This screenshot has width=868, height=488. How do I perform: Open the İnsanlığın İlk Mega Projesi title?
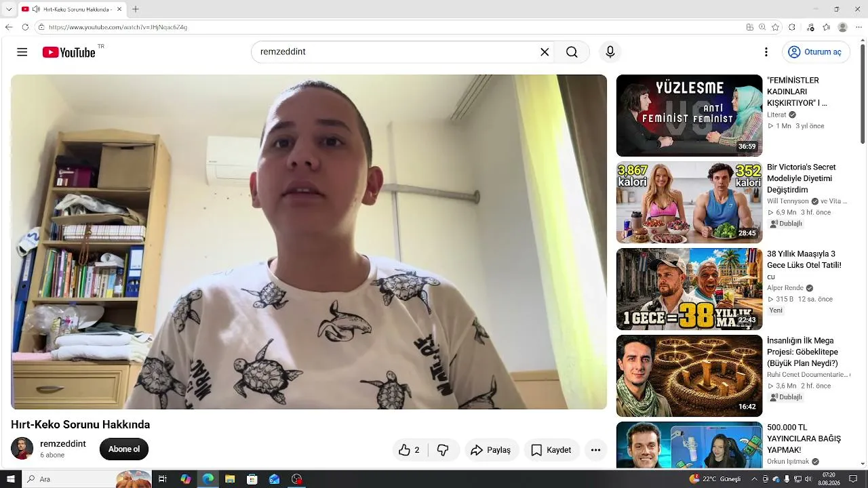pyautogui.click(x=803, y=352)
